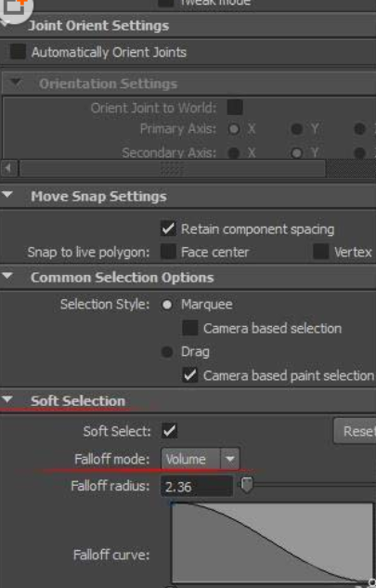Viewport: 376px width, 588px height.
Task: Enable Automatically Orient Joints checkbox
Action: coord(18,52)
